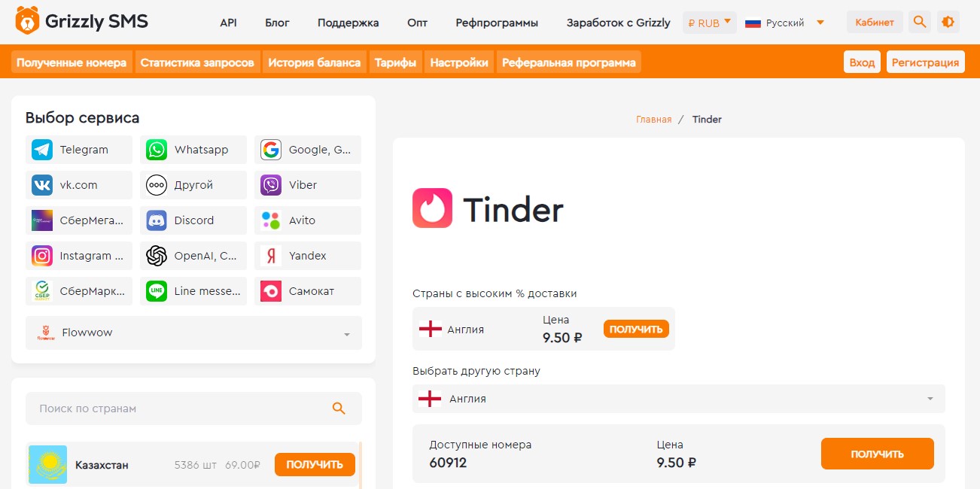Toggle the dark theme switch icon
The width and height of the screenshot is (980, 489).
point(948,22)
